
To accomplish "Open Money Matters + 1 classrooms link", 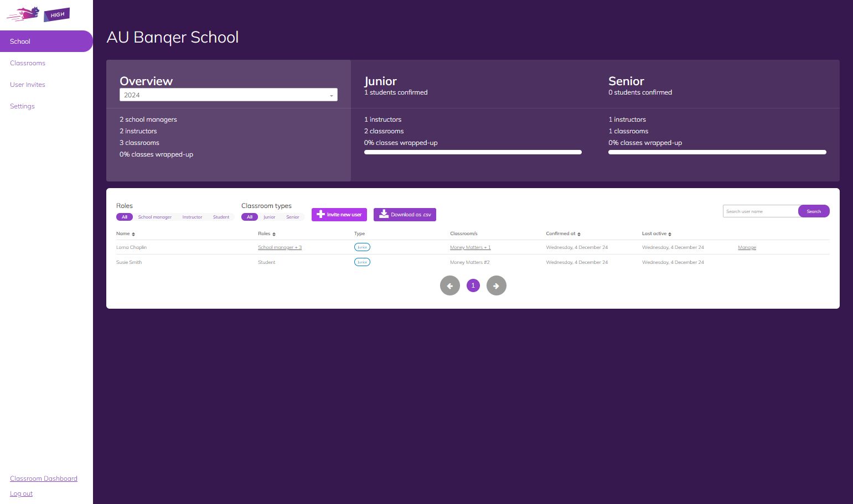I will tap(471, 247).
